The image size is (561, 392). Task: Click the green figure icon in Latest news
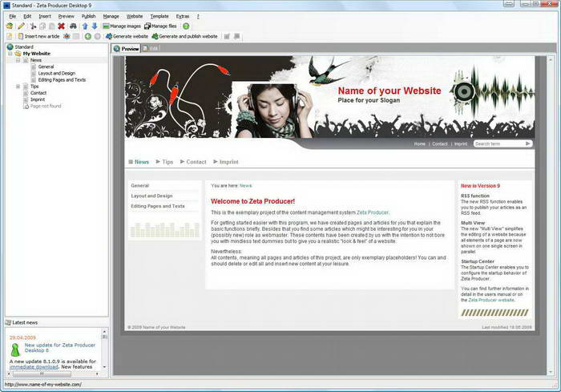(15, 350)
